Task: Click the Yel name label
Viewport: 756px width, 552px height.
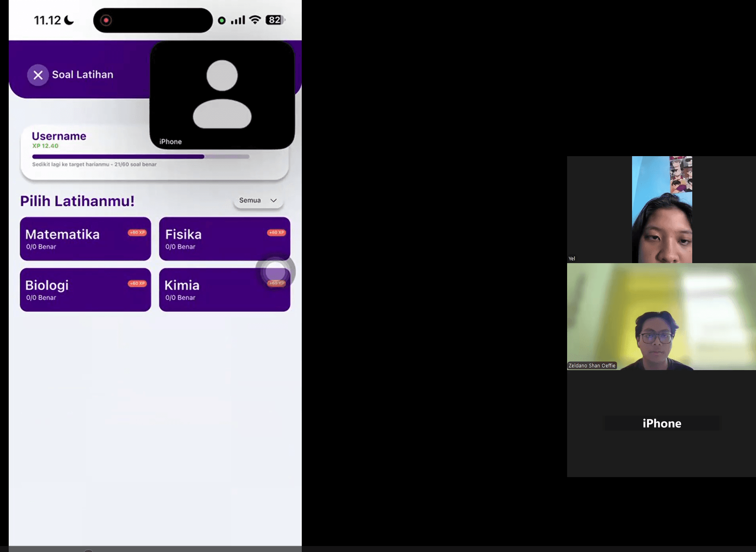Action: point(572,259)
